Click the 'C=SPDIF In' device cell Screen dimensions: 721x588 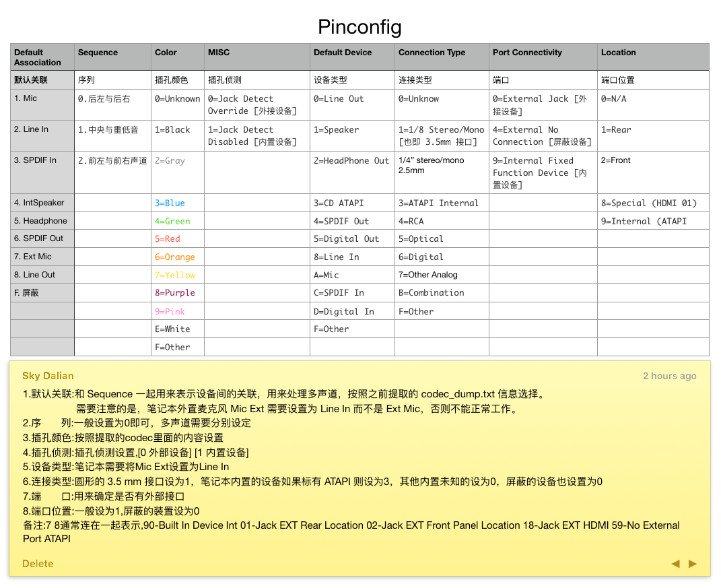click(x=352, y=292)
